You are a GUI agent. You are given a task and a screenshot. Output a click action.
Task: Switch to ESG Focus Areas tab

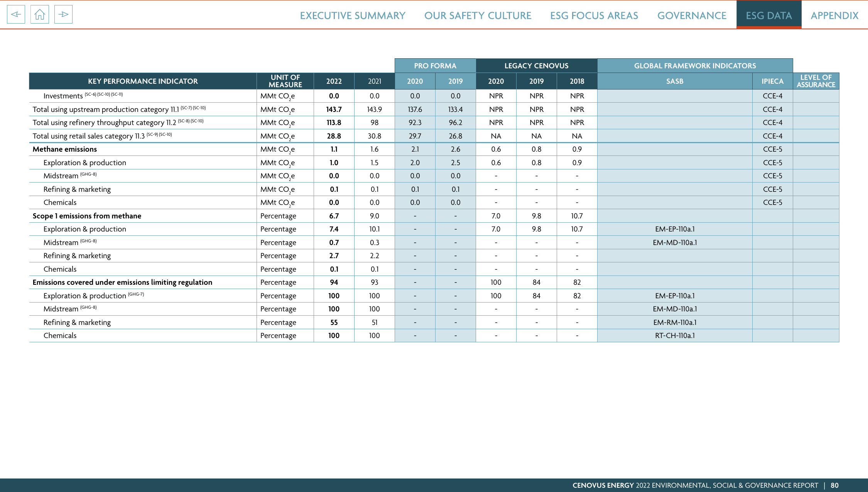594,15
